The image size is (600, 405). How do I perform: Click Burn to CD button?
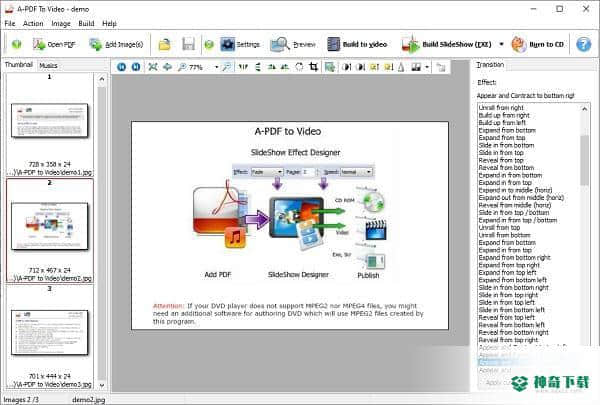(538, 44)
